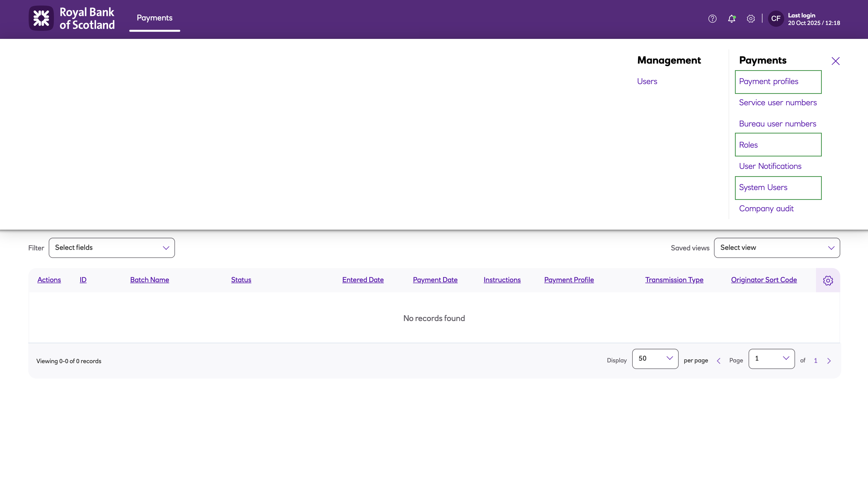The image size is (868, 479).
Task: Sort by Batch Name column header
Action: click(x=150, y=280)
